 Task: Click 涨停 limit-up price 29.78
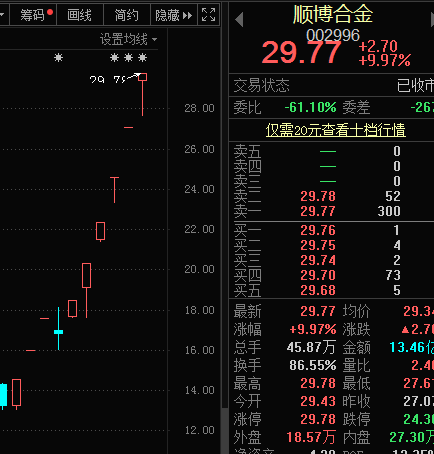[318, 419]
